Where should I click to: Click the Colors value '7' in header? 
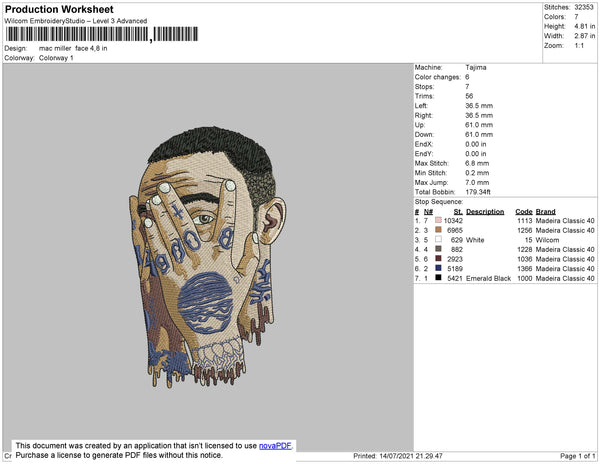(576, 17)
